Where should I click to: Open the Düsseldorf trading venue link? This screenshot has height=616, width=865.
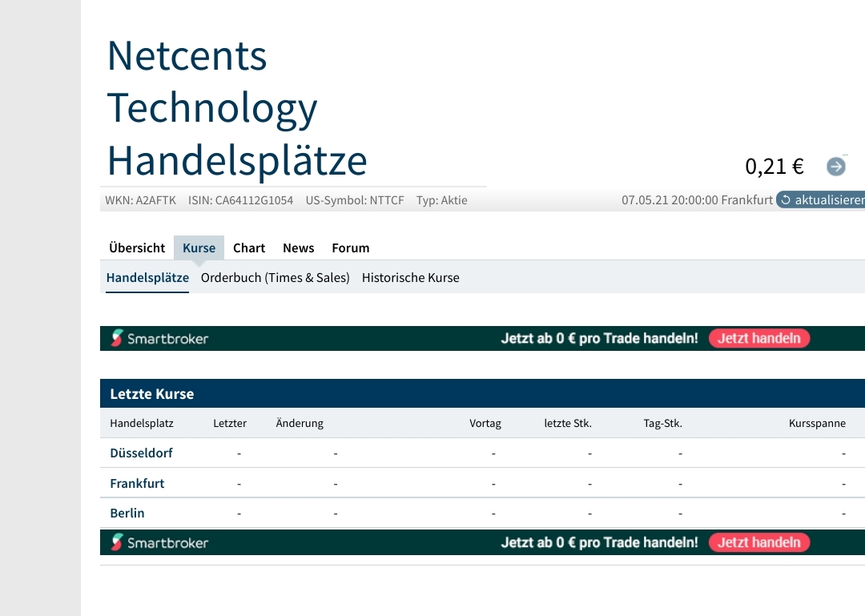tap(141, 453)
